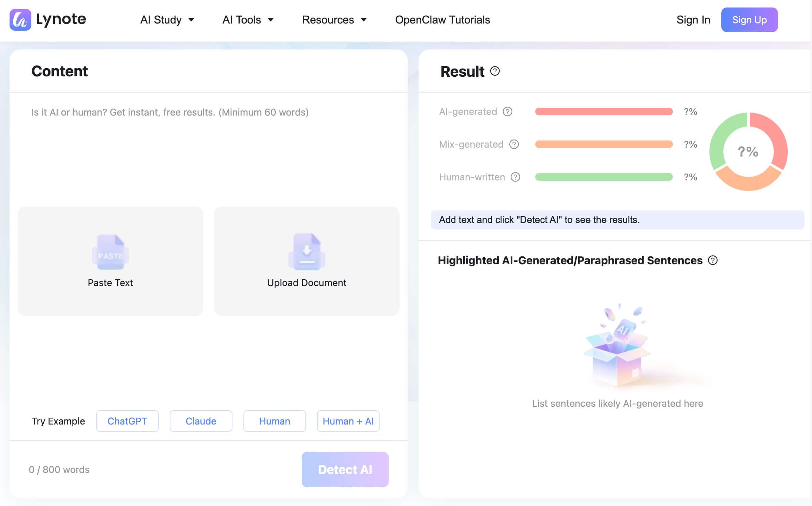Click the Lynote logo icon
The height and width of the screenshot is (506, 812).
pos(20,19)
